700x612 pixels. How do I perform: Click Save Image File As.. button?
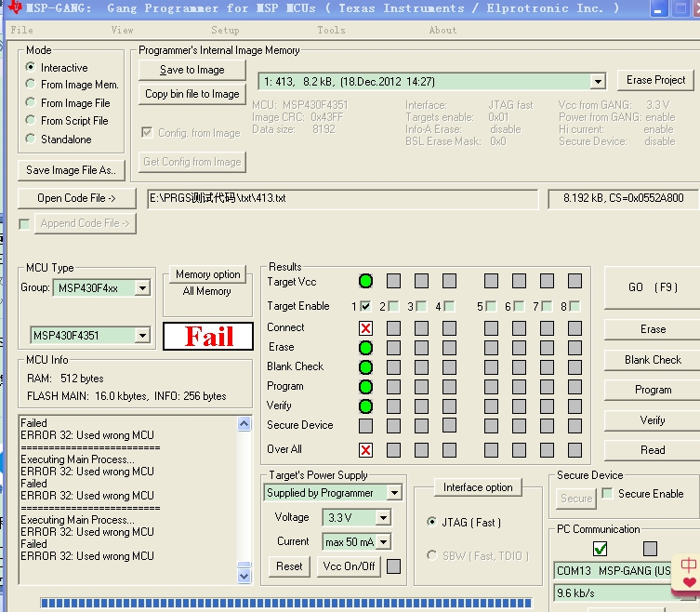[72, 170]
